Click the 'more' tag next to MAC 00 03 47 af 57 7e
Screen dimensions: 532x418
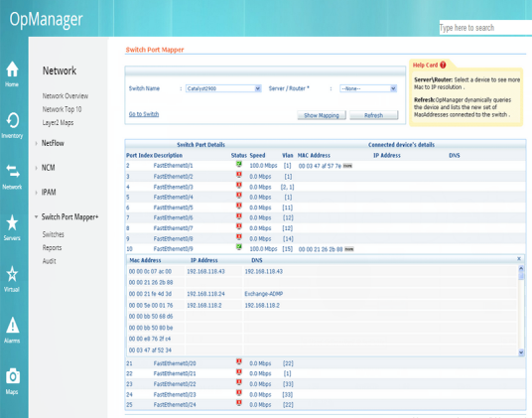tap(347, 166)
